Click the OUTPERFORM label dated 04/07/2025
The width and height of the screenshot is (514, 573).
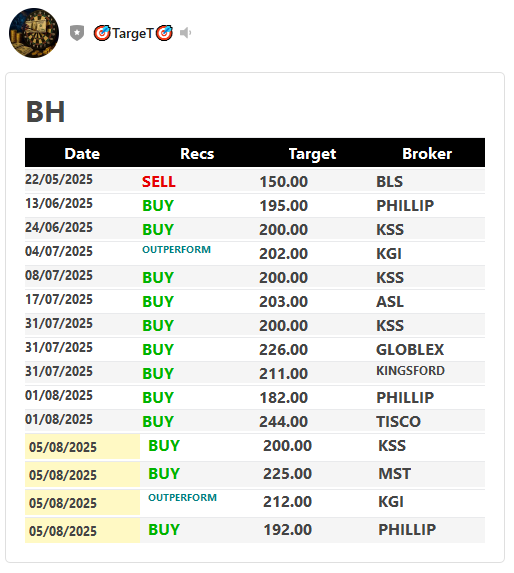(x=176, y=250)
